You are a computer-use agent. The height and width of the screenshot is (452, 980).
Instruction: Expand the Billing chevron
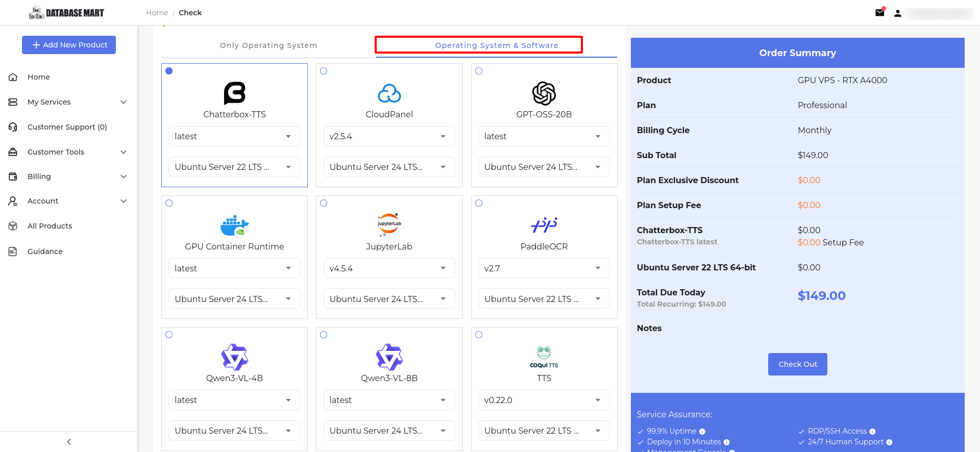(124, 177)
